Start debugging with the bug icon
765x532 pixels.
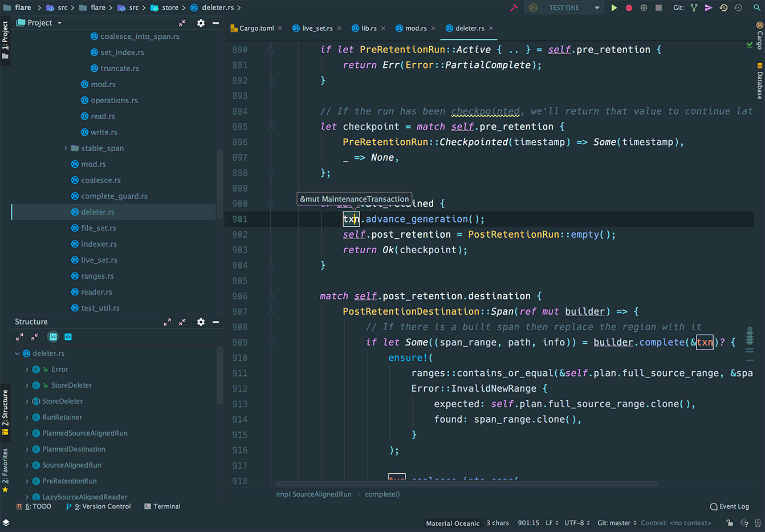pos(629,8)
